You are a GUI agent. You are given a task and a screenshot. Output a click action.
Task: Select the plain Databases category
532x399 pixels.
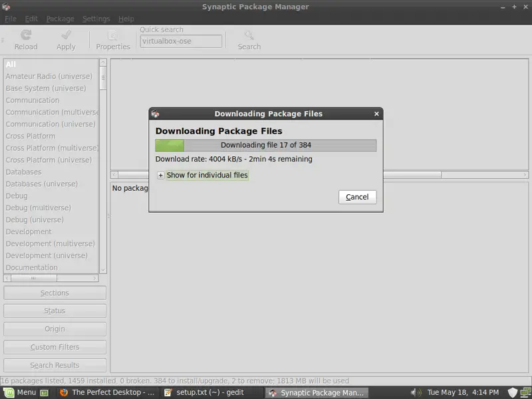pyautogui.click(x=51, y=172)
